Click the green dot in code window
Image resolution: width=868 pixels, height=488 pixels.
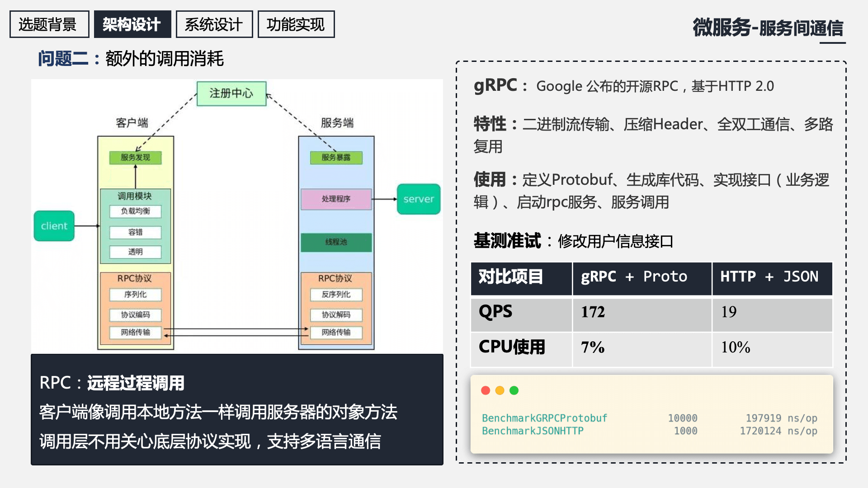coord(514,390)
